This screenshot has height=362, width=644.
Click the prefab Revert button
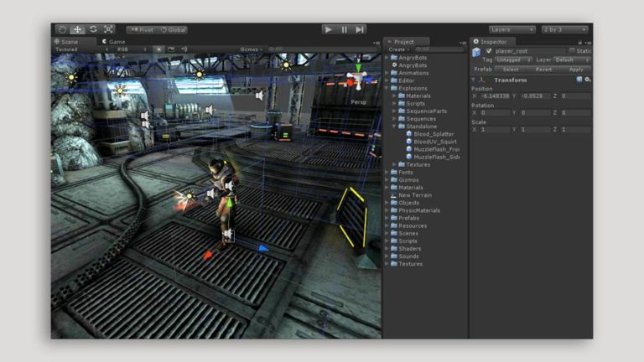point(543,69)
